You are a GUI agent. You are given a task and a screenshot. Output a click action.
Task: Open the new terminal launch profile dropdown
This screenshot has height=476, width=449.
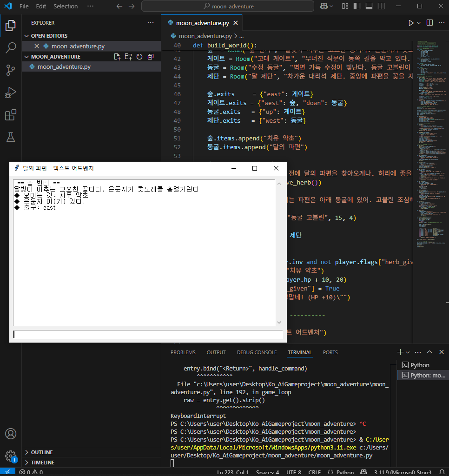(x=408, y=352)
